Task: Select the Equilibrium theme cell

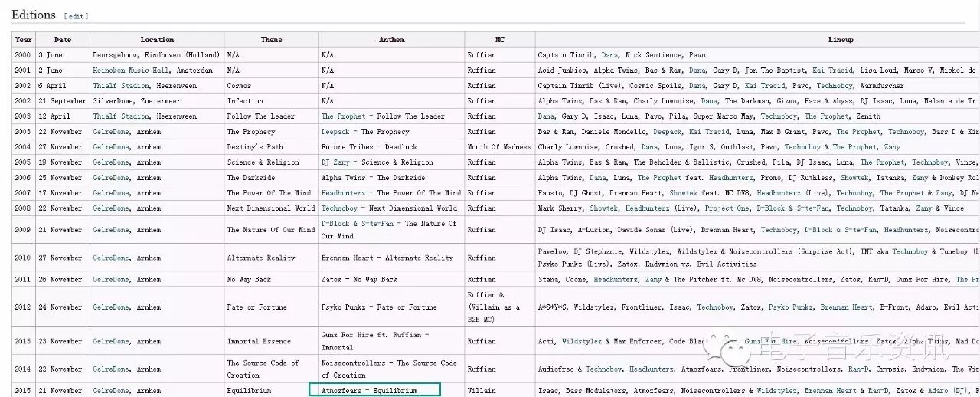Action: point(271,391)
